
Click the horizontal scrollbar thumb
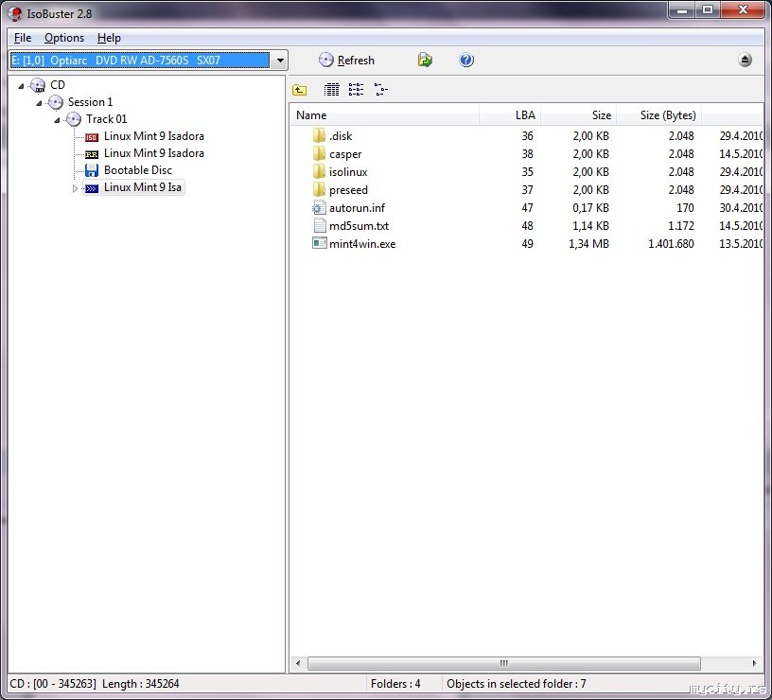[503, 663]
